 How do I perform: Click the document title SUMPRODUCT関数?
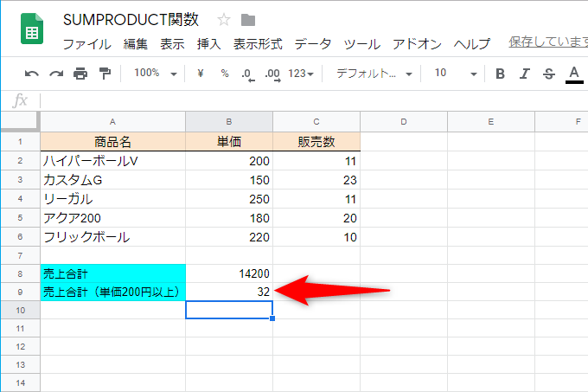pos(131,20)
